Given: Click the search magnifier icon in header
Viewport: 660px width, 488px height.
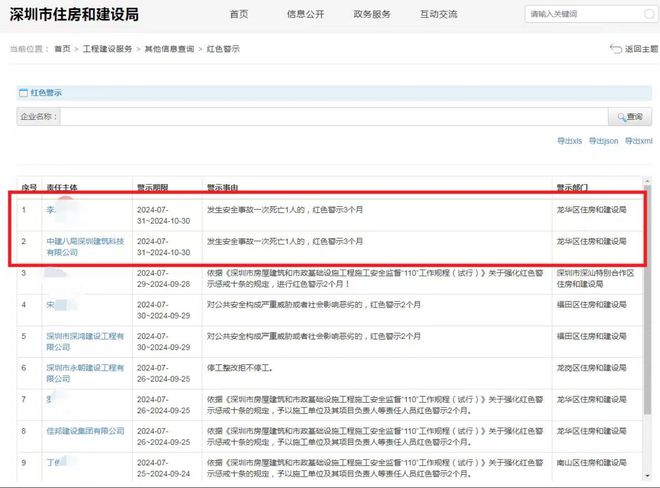Looking at the screenshot, I should click(649, 14).
